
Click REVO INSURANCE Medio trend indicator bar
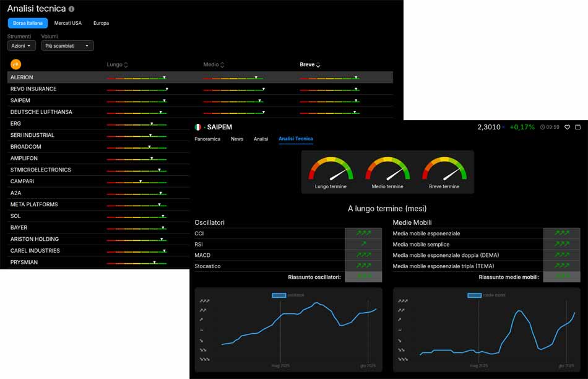pyautogui.click(x=234, y=90)
